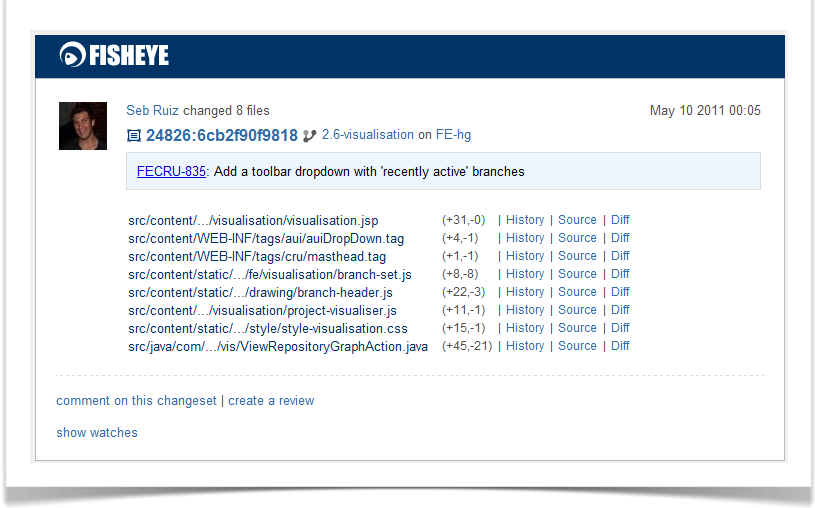Open Seb Ruiz's avatar photo
The width and height of the screenshot is (815, 508).
click(83, 126)
